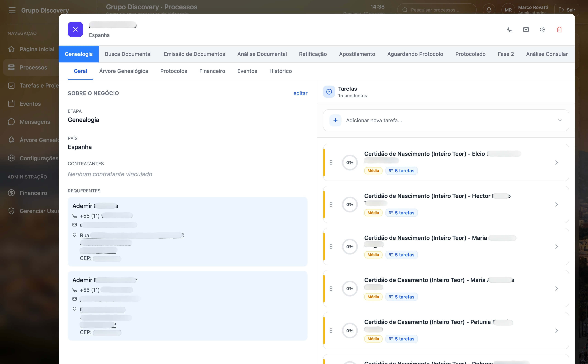Click the red trash delete icon
588x364 pixels.
pyautogui.click(x=559, y=29)
